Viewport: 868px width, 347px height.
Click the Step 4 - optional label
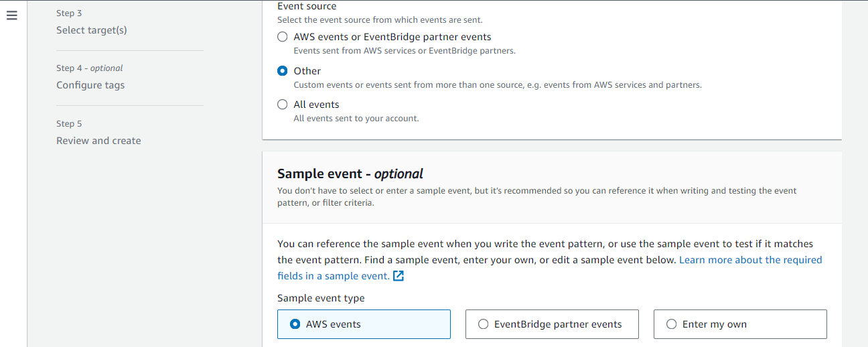tap(90, 68)
